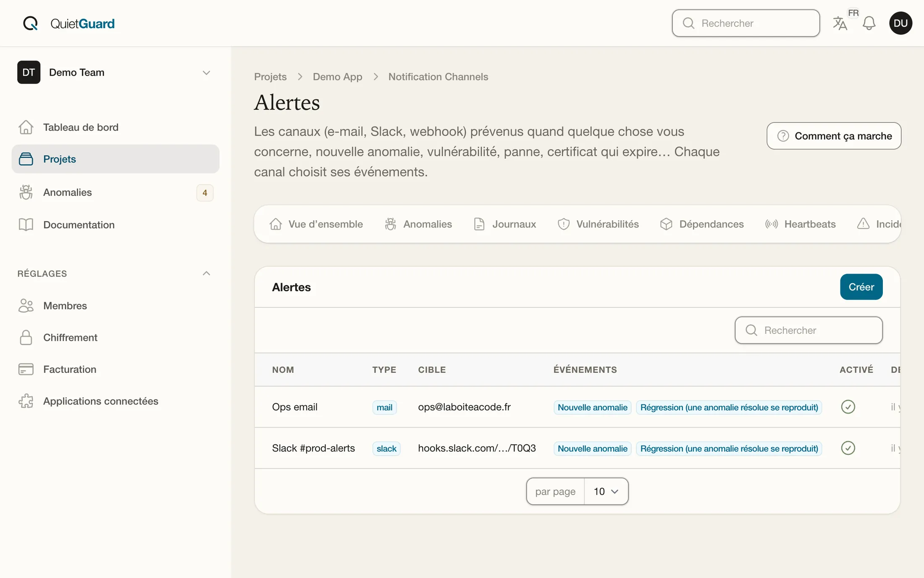Click the magnifier icon in table search
Image resolution: width=924 pixels, height=578 pixels.
(x=751, y=330)
